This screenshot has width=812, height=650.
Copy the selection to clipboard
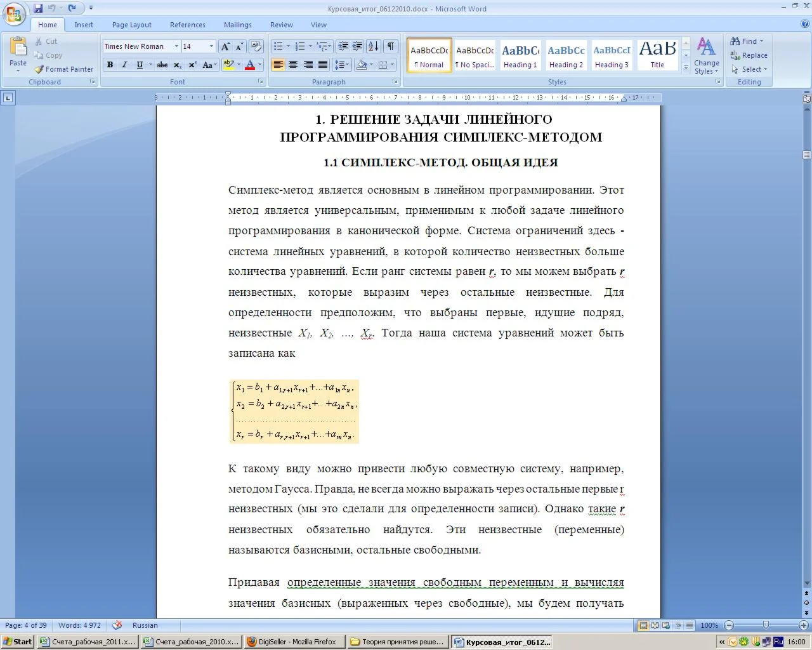(x=48, y=55)
